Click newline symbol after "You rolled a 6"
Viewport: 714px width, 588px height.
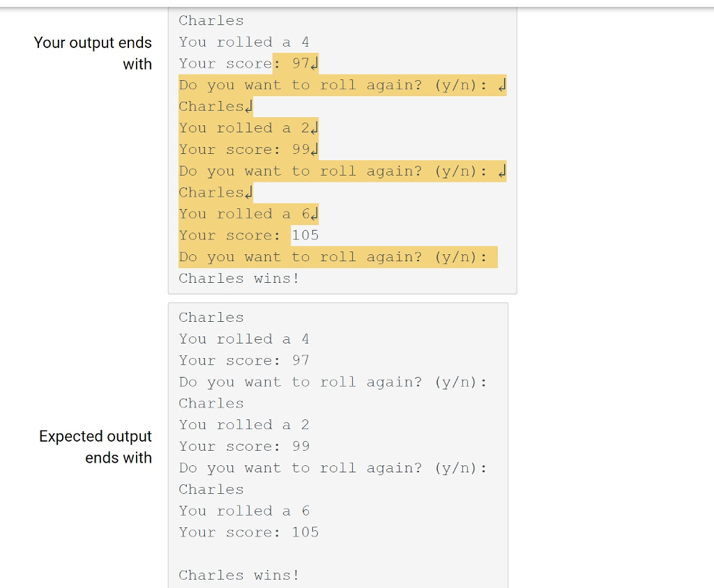click(314, 214)
